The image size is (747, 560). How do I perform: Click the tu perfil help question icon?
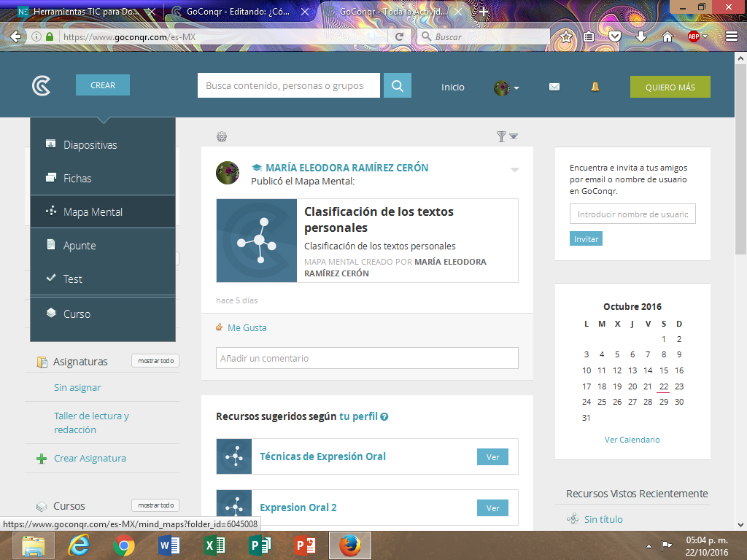[384, 416]
